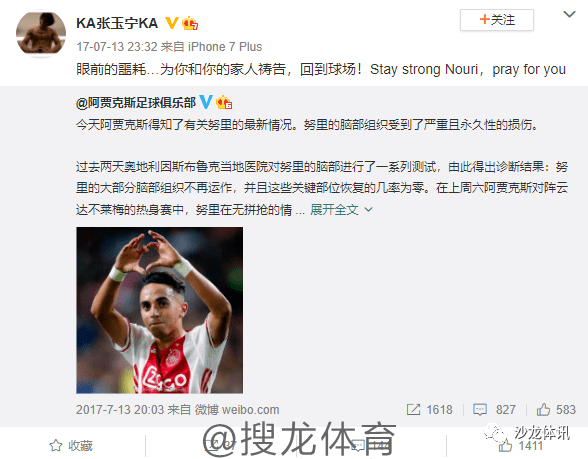Screen dimensions: 588x459
Task: Click the star icon beside 收藏
Action: pyautogui.click(x=56, y=446)
